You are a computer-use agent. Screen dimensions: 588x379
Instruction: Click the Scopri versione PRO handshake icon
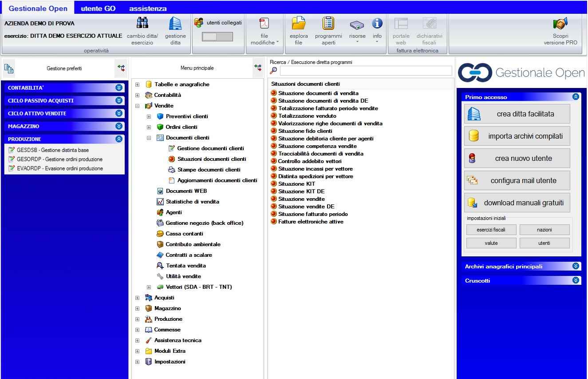click(560, 24)
